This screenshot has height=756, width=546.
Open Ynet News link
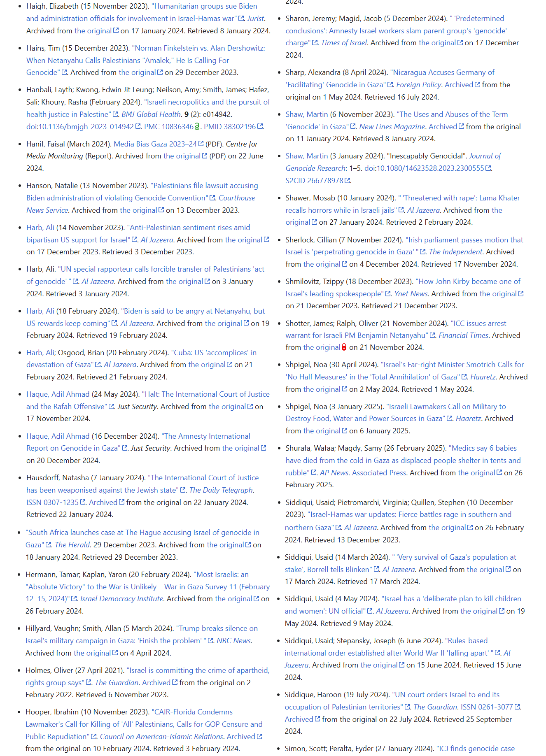click(x=411, y=294)
